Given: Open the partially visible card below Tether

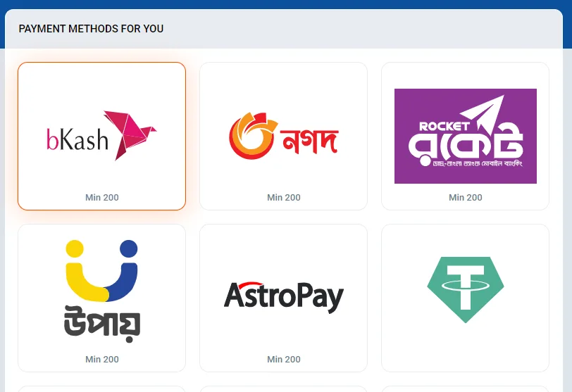Looking at the screenshot, I should [465, 388].
